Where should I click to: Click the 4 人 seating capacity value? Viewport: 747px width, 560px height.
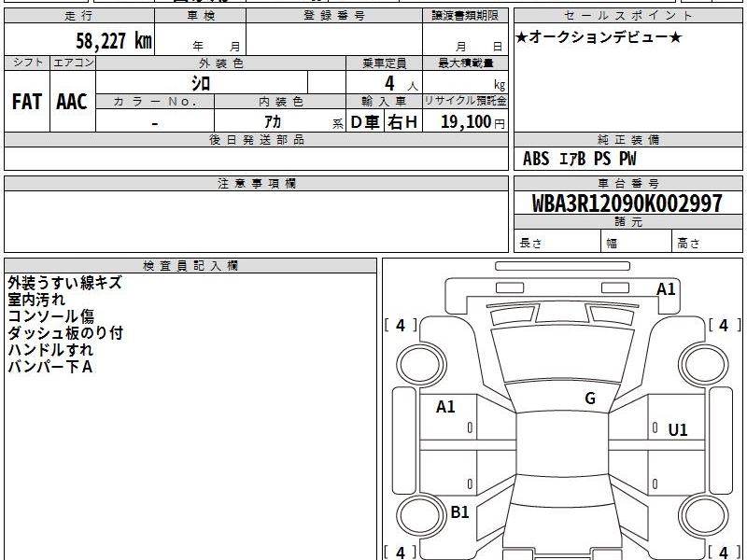click(401, 84)
